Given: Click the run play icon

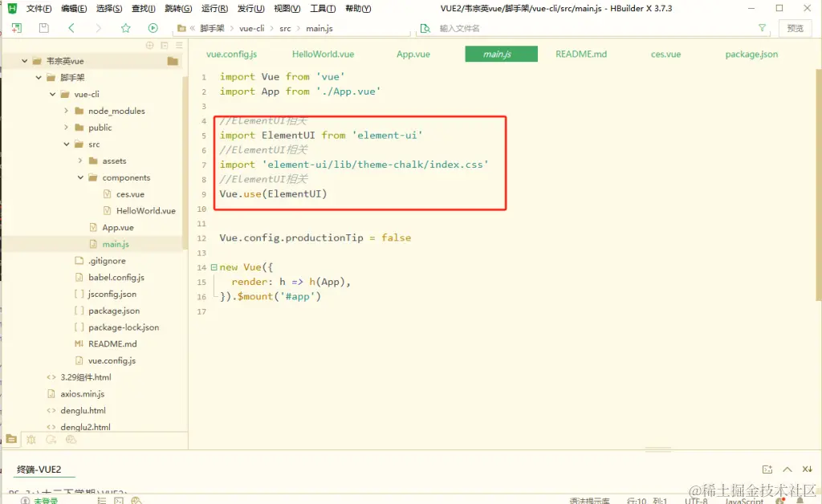Looking at the screenshot, I should click(x=153, y=28).
